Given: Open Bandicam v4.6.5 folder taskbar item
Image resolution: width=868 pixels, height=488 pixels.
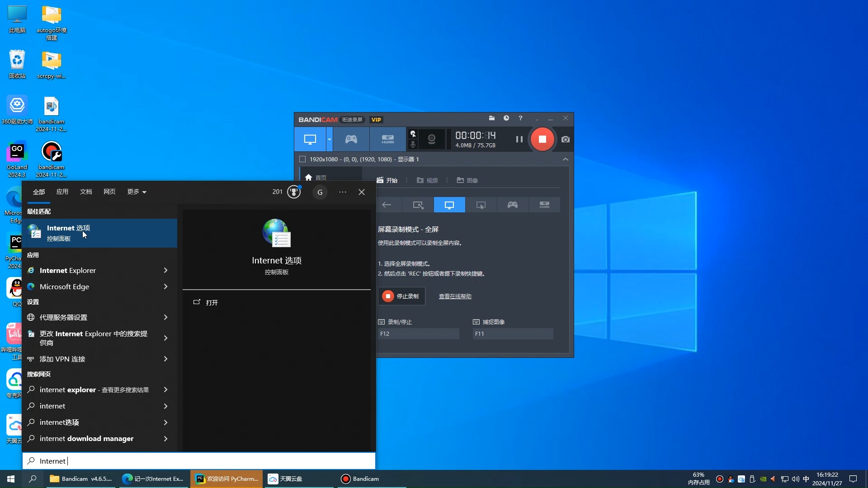Looking at the screenshot, I should (x=80, y=479).
